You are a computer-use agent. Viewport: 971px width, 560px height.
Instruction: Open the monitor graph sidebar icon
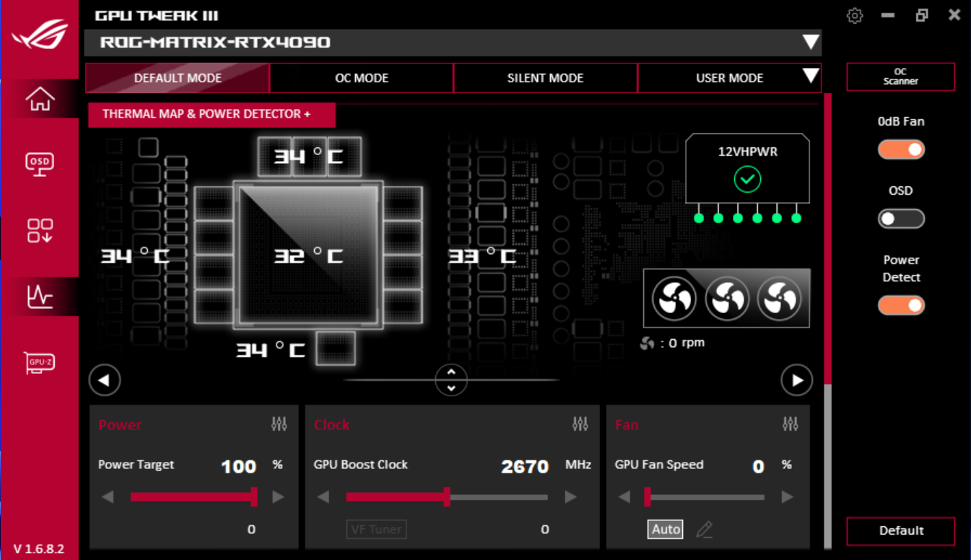point(40,296)
